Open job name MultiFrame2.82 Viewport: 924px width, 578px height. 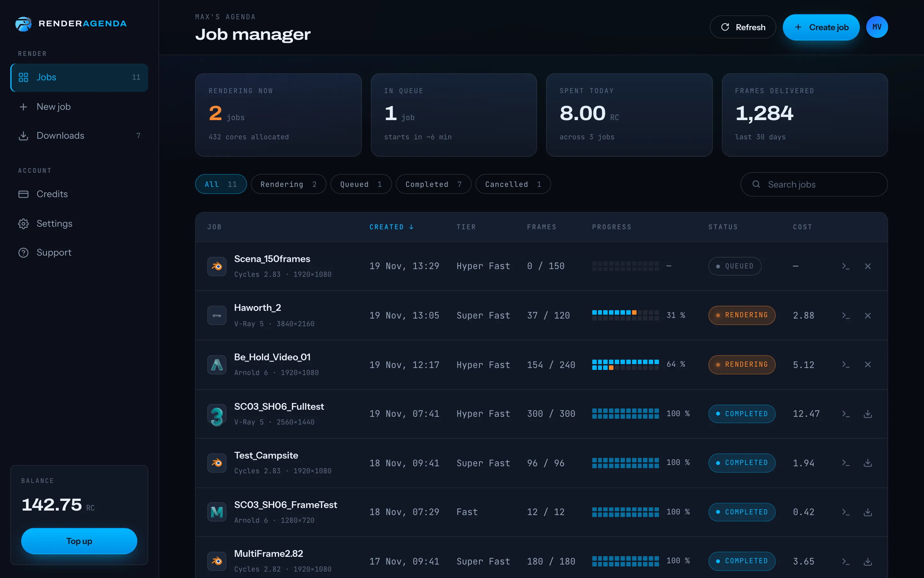(269, 554)
